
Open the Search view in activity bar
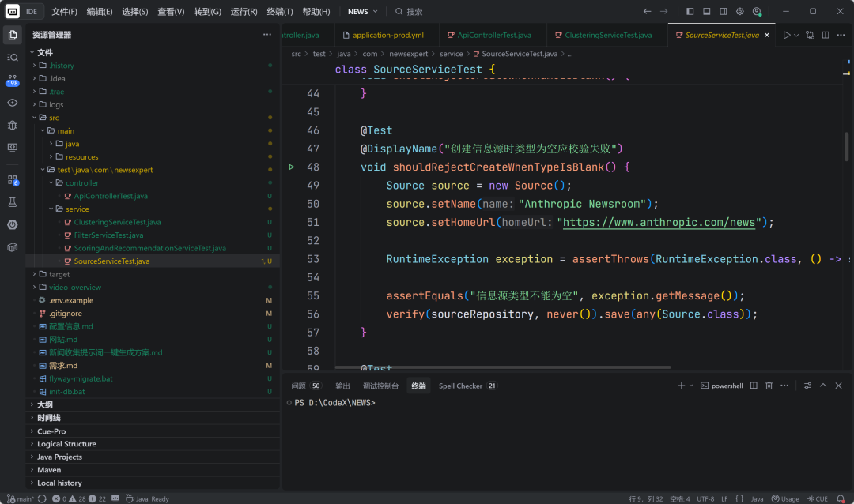(x=13, y=57)
